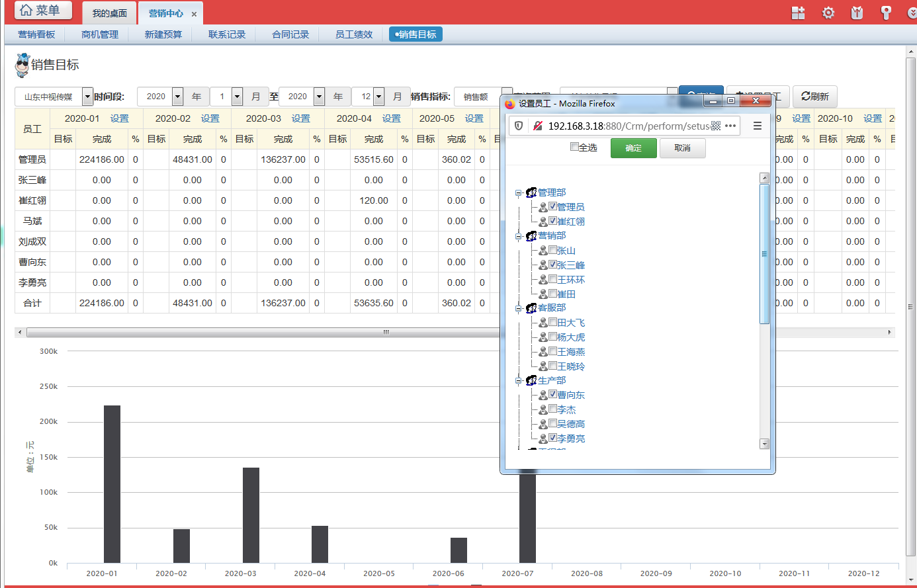Toggle the 全选 select-all checkbox
This screenshot has height=588, width=917.
[574, 147]
